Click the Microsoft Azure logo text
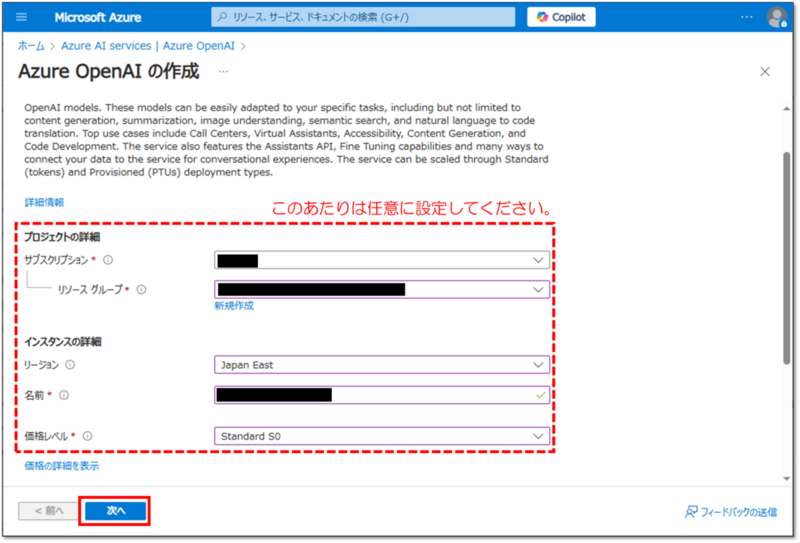The width and height of the screenshot is (800, 543). [x=98, y=17]
